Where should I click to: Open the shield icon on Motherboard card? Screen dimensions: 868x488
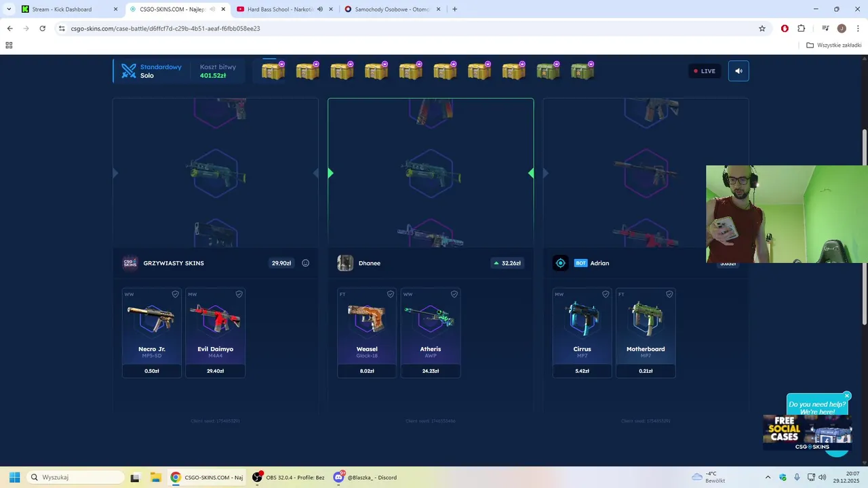coord(669,294)
